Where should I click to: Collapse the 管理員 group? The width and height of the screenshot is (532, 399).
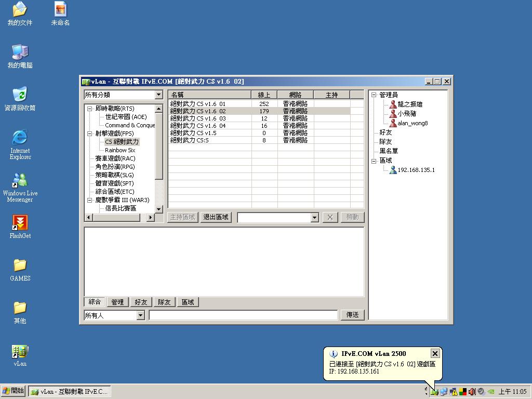click(x=374, y=95)
